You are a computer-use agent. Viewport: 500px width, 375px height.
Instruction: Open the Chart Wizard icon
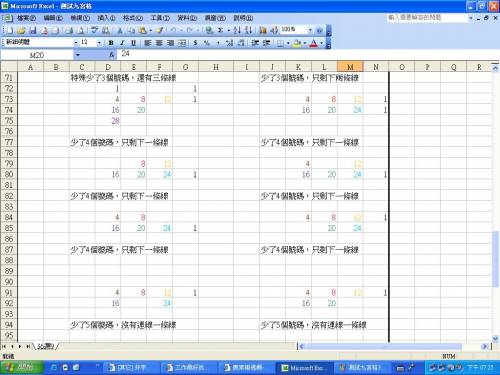tap(263, 30)
